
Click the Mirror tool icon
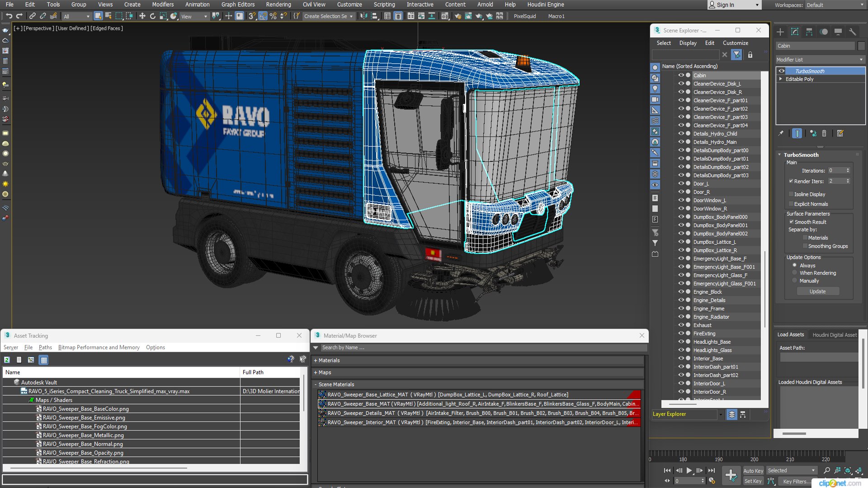(x=363, y=16)
